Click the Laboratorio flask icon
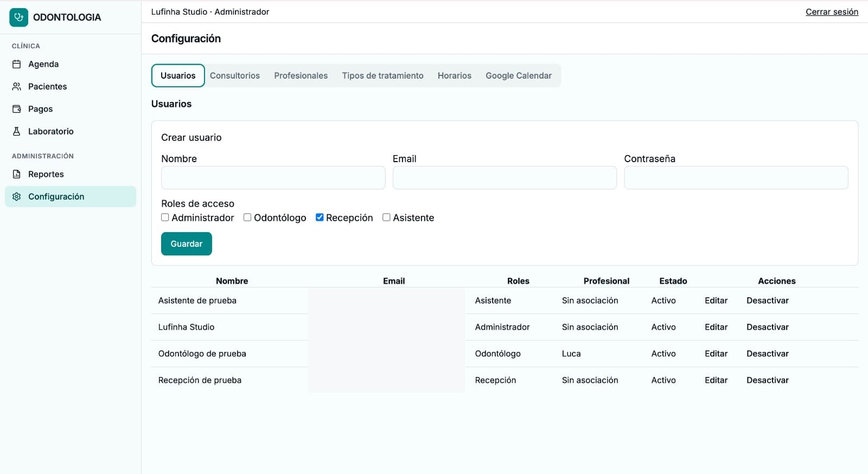This screenshot has height=474, width=868. pos(17,131)
